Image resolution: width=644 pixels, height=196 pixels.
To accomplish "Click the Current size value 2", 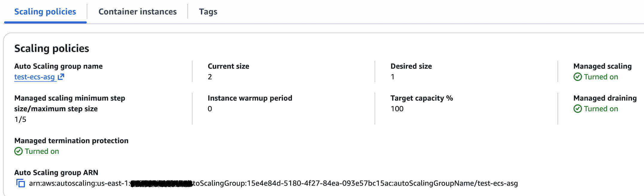I will 210,77.
